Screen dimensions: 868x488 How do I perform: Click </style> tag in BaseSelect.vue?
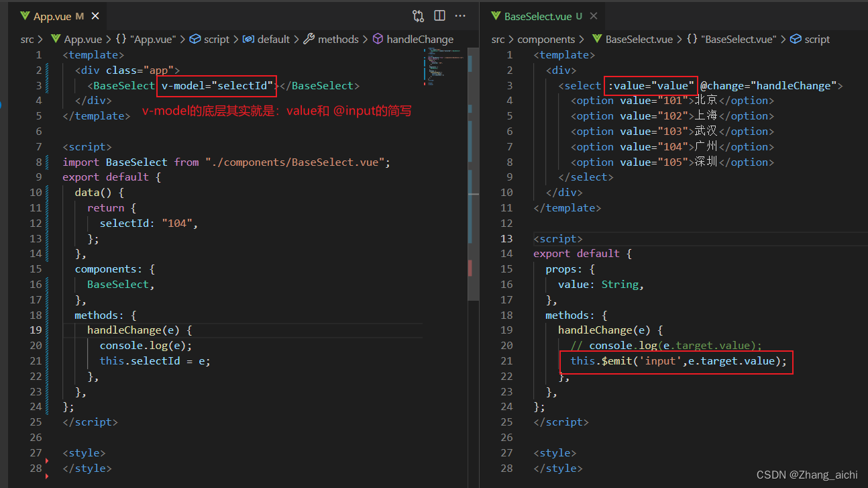pyautogui.click(x=558, y=469)
